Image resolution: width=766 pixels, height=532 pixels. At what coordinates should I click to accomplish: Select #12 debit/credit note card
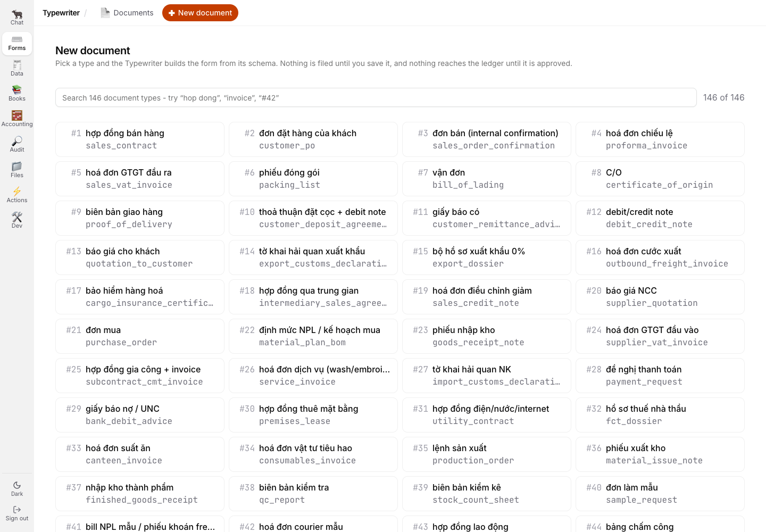click(660, 218)
